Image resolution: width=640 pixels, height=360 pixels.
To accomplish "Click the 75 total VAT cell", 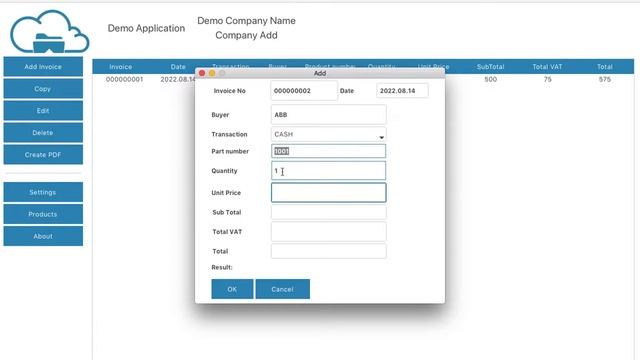I will pos(547,79).
